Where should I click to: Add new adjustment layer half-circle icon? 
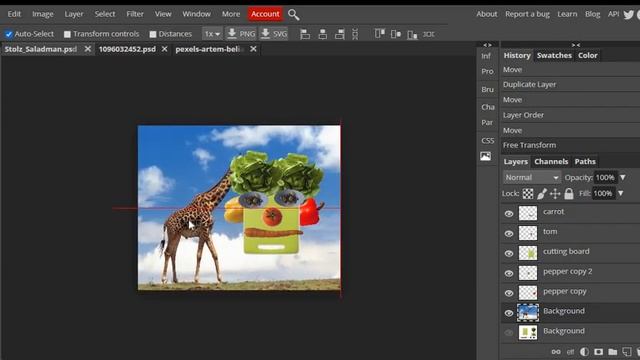tap(584, 351)
